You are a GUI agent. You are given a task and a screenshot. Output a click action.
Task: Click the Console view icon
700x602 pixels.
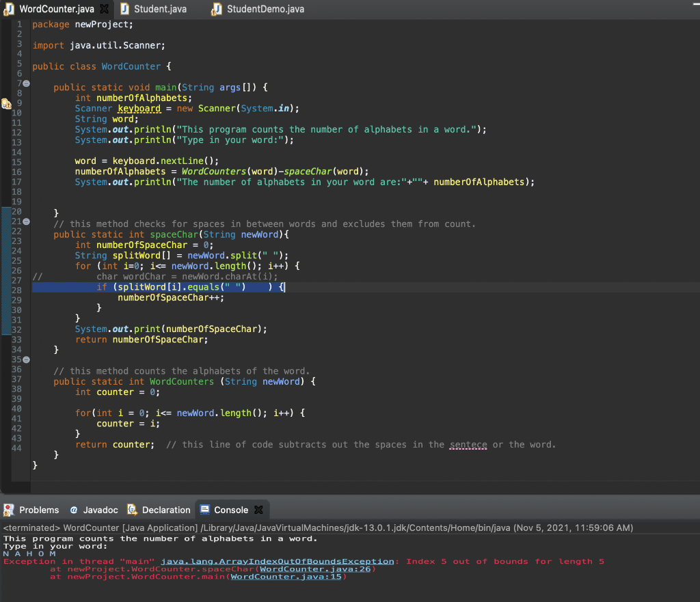coord(203,509)
